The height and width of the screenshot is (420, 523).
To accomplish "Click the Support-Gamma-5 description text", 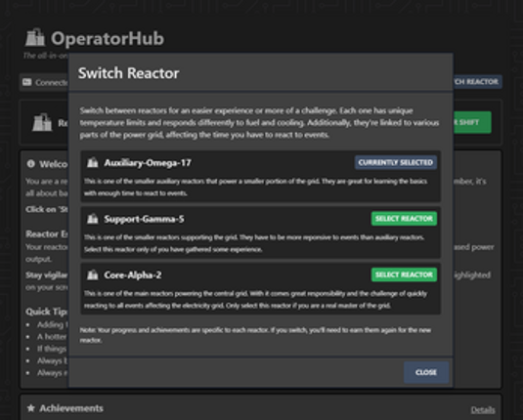I will click(254, 243).
